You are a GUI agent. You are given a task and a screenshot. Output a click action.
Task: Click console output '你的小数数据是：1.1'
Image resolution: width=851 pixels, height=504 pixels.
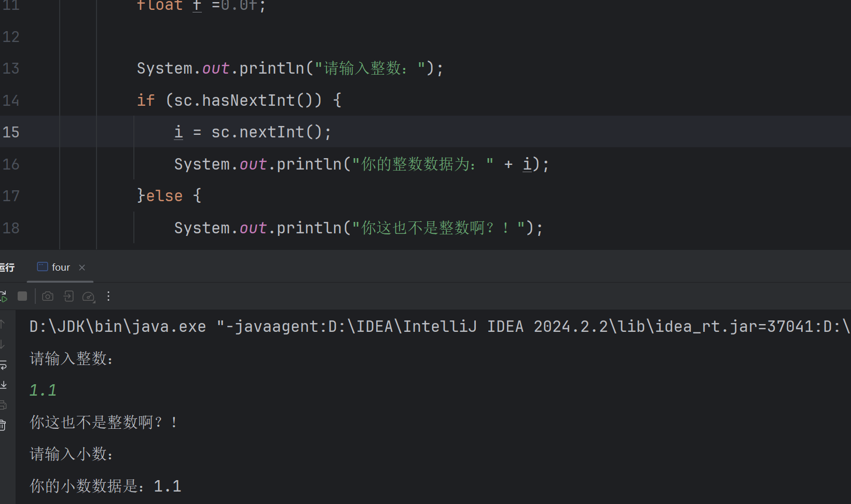(105, 486)
